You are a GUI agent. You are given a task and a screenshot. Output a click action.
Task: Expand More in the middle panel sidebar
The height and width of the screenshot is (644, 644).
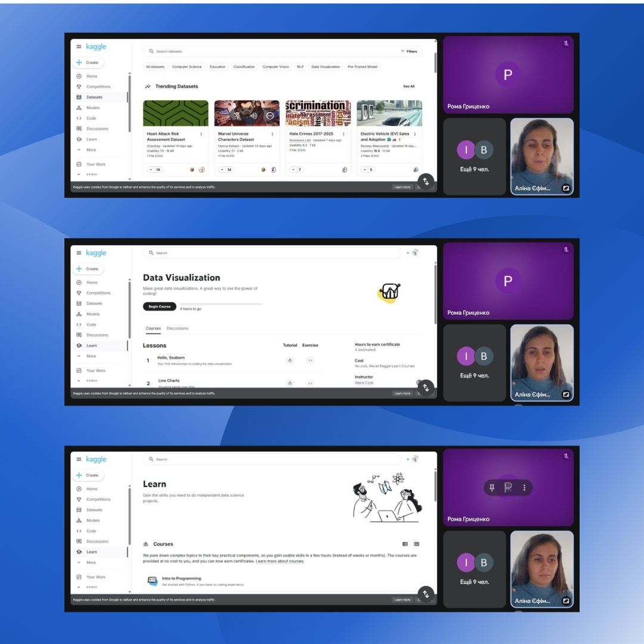pyautogui.click(x=91, y=356)
